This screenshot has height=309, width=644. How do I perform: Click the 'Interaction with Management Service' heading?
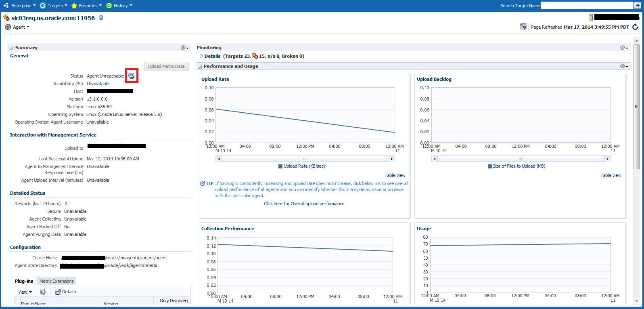pos(53,135)
